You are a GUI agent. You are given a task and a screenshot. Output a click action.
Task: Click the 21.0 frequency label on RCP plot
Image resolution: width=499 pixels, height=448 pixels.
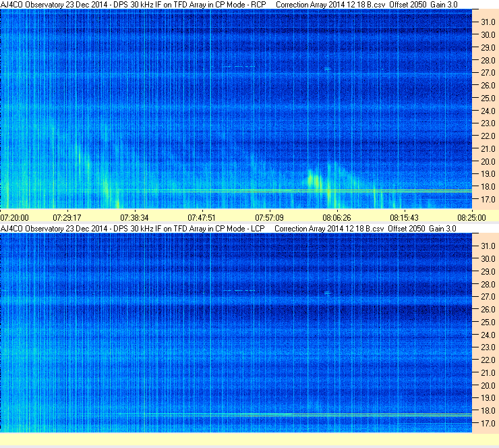pos(488,148)
